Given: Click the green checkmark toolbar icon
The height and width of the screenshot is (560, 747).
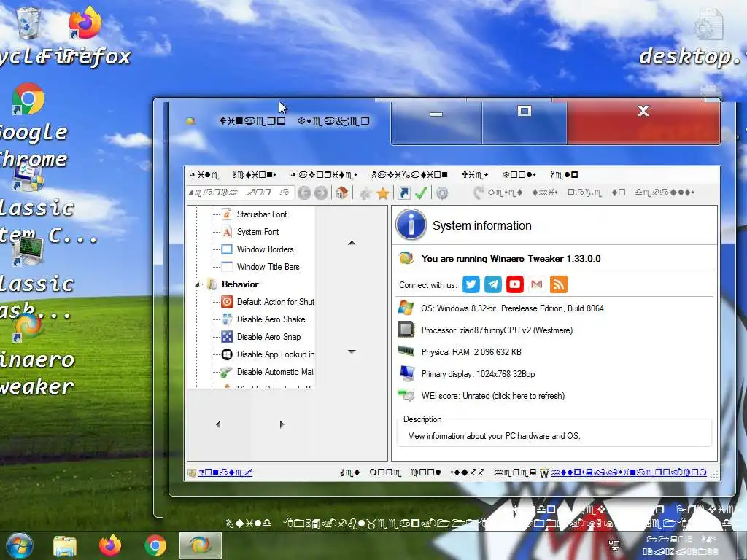Looking at the screenshot, I should (x=421, y=192).
